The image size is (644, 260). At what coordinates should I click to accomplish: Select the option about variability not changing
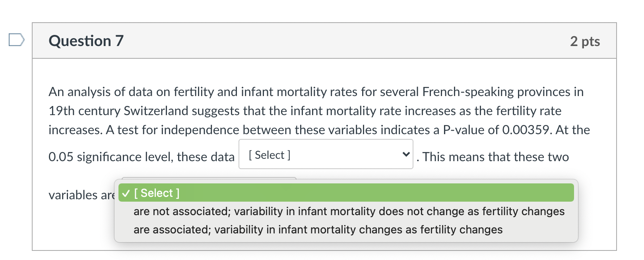[x=349, y=211]
